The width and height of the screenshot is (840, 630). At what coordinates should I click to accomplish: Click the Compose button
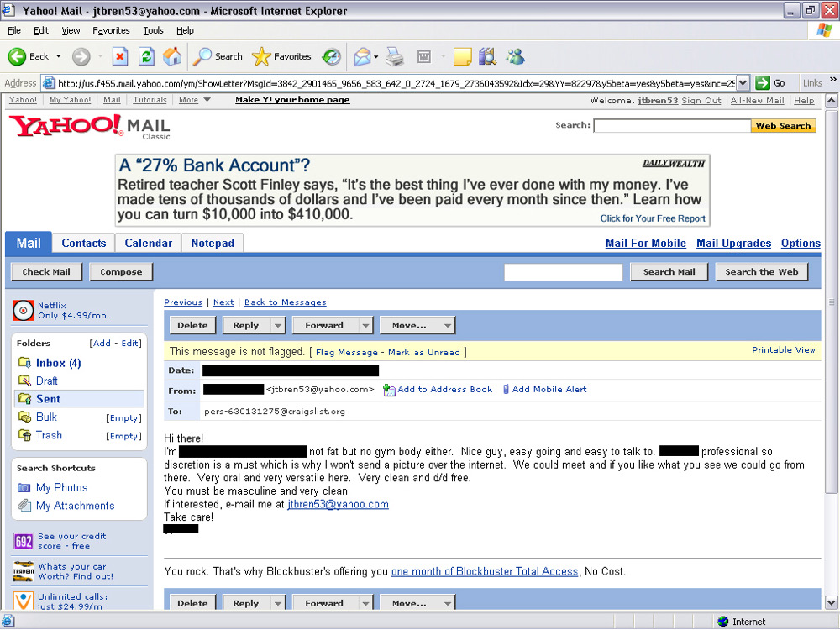(121, 271)
